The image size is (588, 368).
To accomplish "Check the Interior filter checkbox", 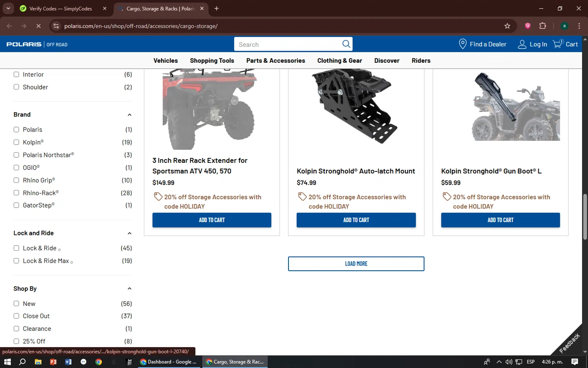I will 16,74.
